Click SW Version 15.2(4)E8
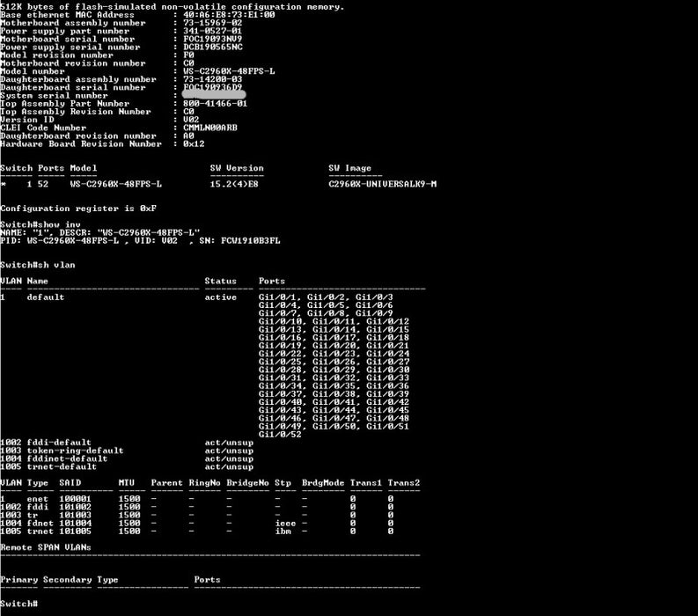 (234, 184)
